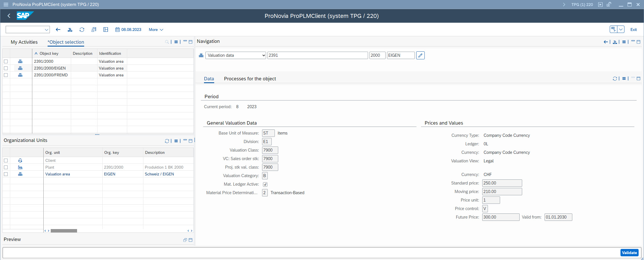Click the unlocked padlock icon in title bar

(x=609, y=5)
